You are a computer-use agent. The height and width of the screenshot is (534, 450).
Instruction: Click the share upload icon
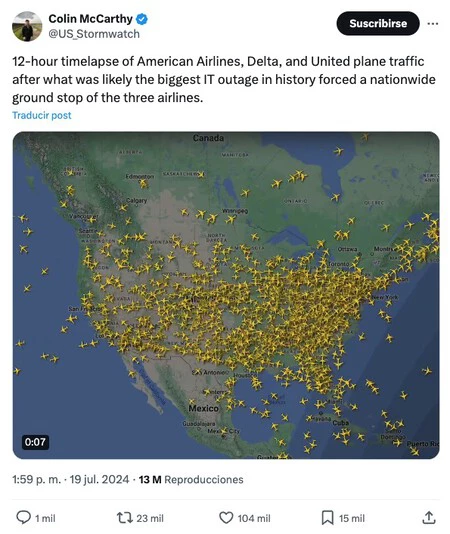tap(429, 518)
